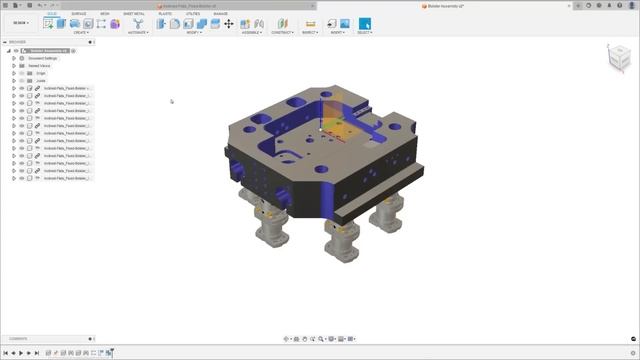
Task: Click the Insert Canvas image icon
Action: click(x=345, y=24)
